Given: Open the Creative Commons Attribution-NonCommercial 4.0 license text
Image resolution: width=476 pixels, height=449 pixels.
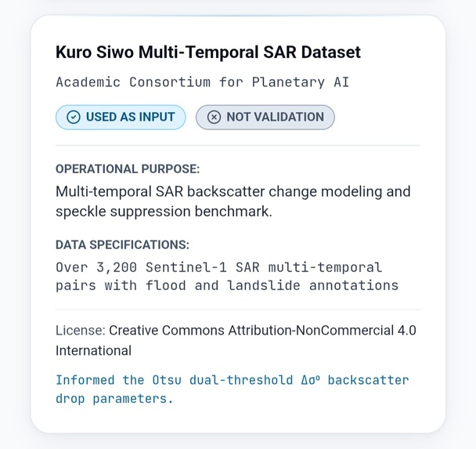Looking at the screenshot, I should pos(262,330).
